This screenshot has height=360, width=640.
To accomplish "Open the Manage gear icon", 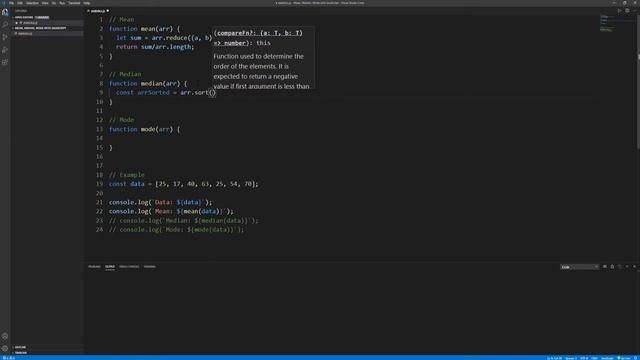I will [x=5, y=349].
